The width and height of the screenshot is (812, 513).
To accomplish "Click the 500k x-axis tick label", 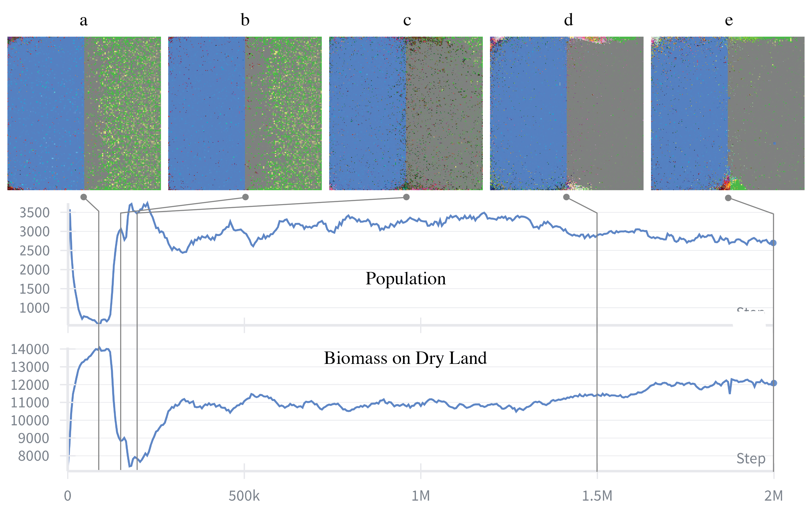I will pos(244,496).
